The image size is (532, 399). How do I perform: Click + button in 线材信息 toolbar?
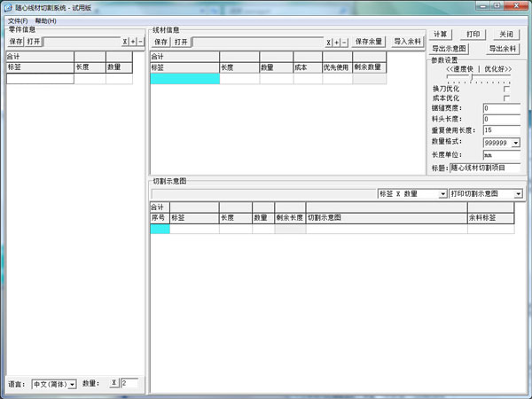coord(336,43)
